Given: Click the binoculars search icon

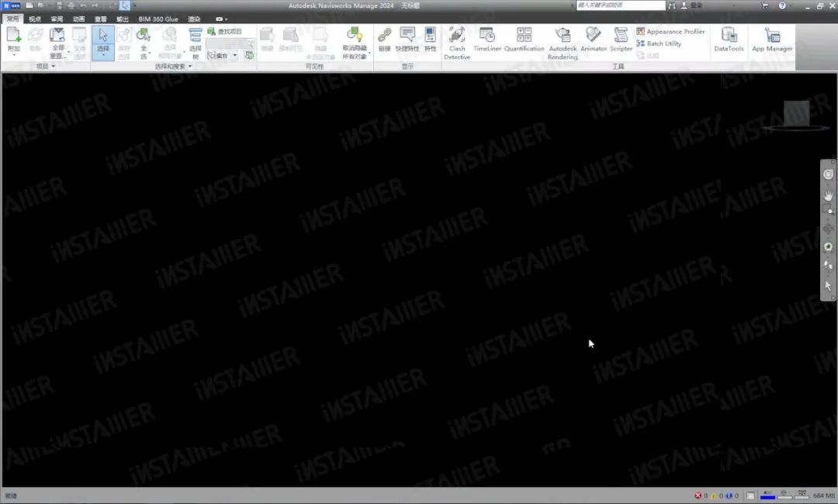Looking at the screenshot, I should [x=672, y=5].
